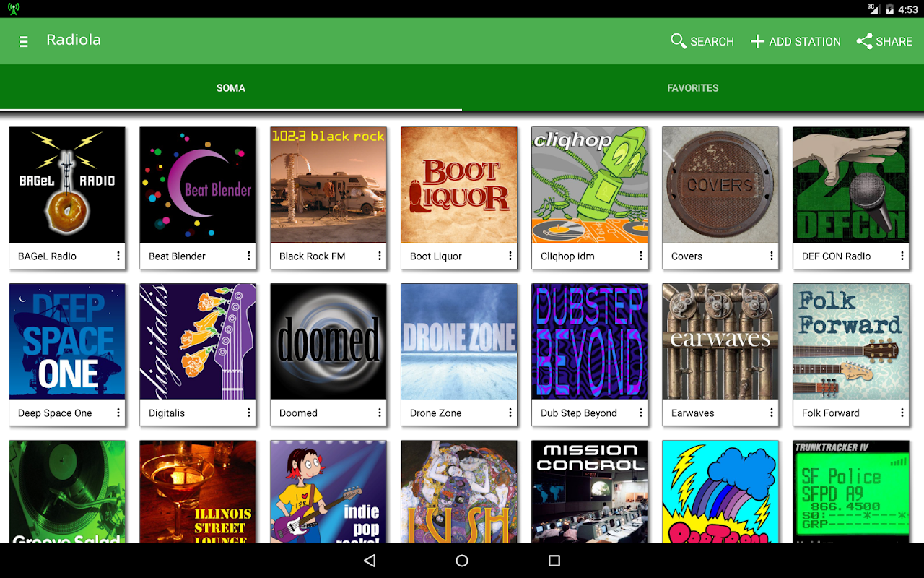Viewport: 924px width, 578px height.
Task: Select the Groove Salad turntable artwork
Action: (67, 492)
